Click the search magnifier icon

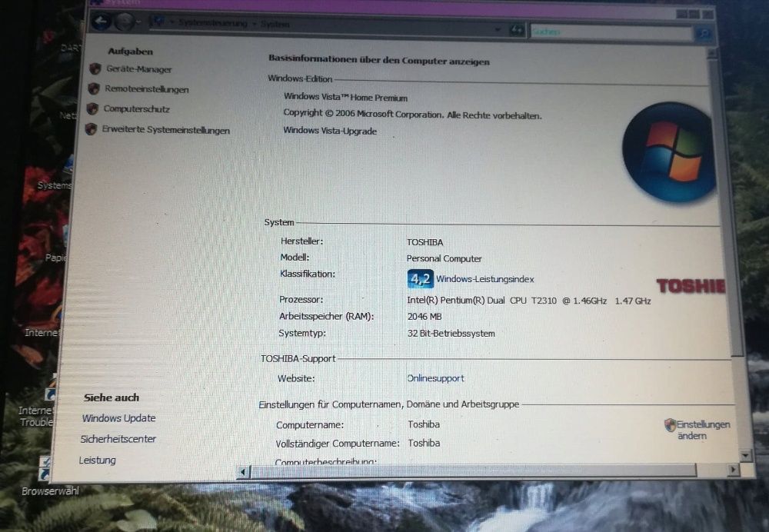point(704,34)
